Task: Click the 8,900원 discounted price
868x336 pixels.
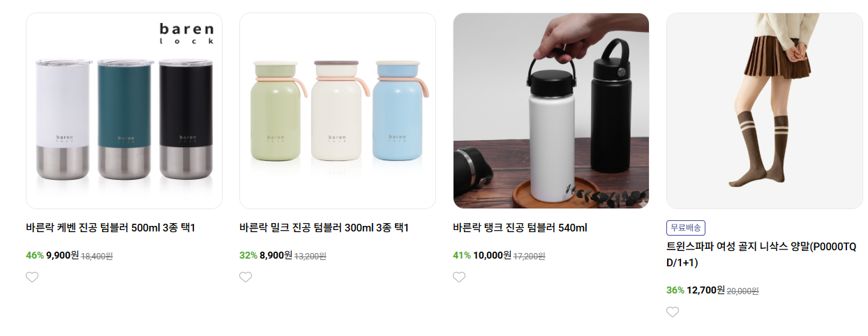Action: pos(276,255)
